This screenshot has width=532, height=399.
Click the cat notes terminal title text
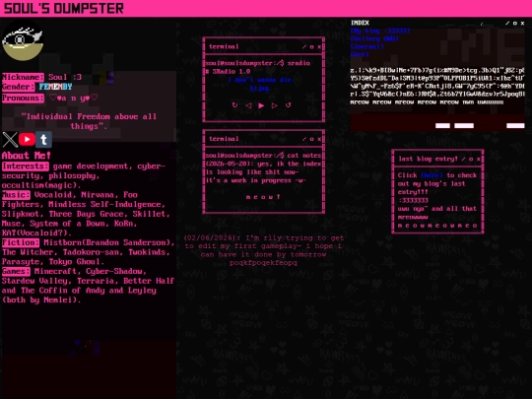pyautogui.click(x=224, y=139)
